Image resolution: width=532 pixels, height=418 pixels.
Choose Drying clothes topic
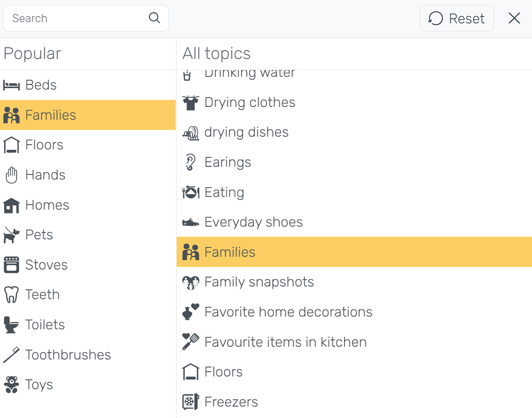point(354,103)
